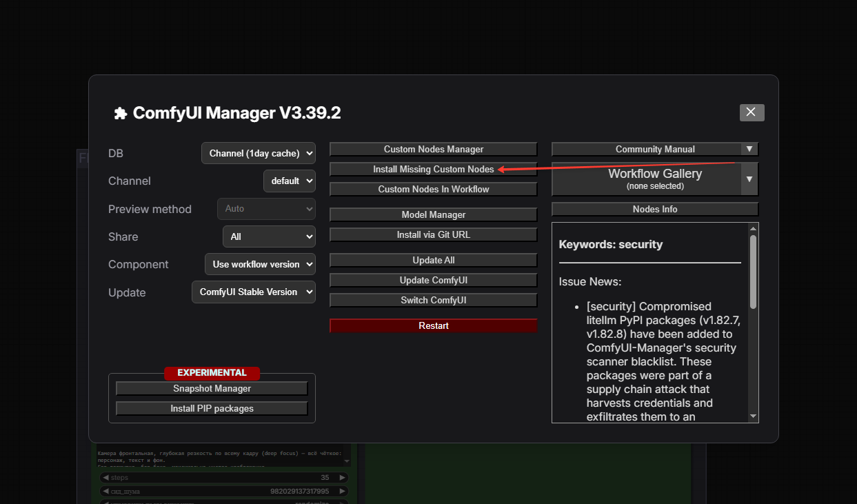The image size is (857, 504).
Task: Click Install Missing Custom Nodes
Action: click(433, 169)
